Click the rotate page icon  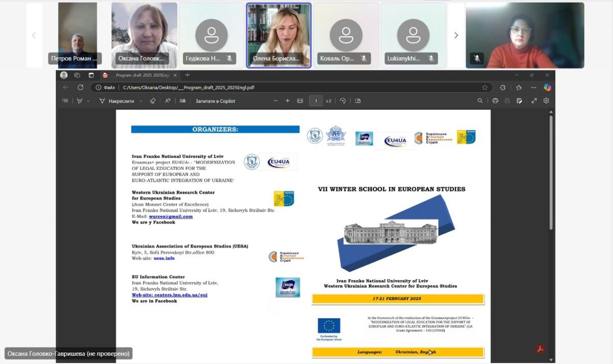343,101
